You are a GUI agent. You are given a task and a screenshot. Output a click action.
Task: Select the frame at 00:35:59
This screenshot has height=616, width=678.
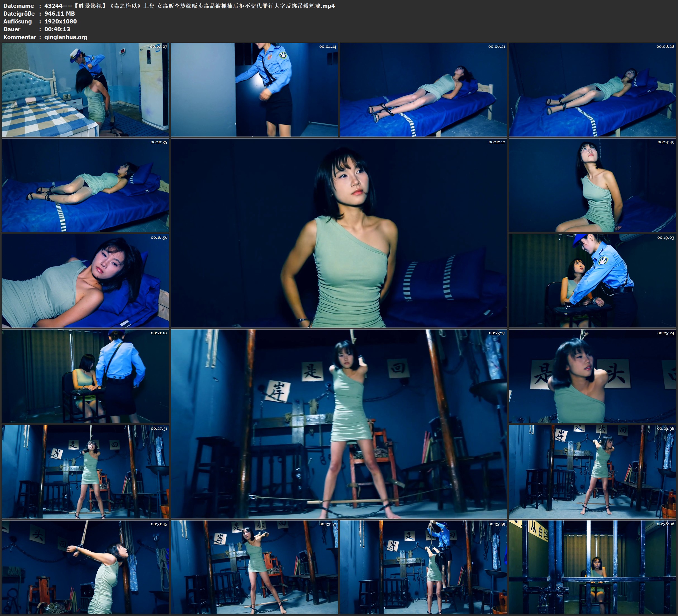[x=423, y=567]
